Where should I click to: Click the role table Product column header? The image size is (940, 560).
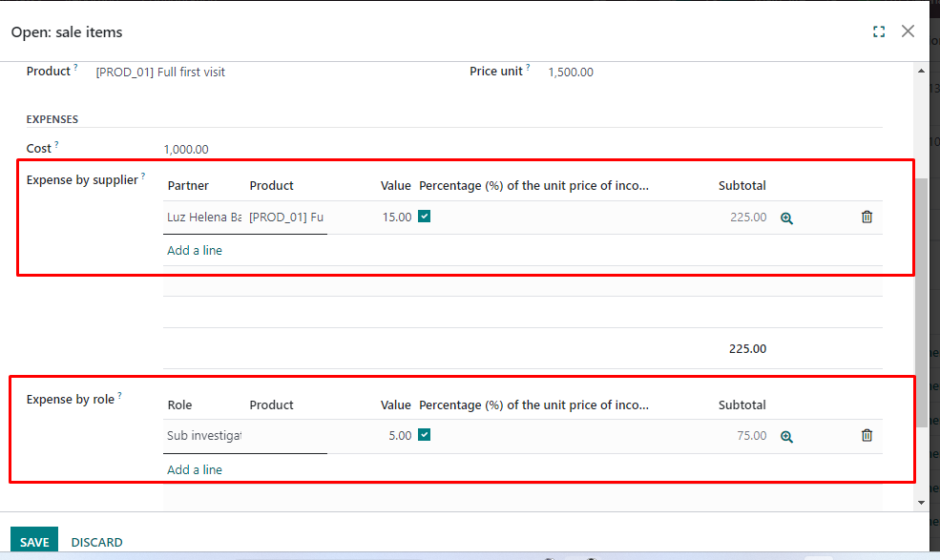pos(271,405)
